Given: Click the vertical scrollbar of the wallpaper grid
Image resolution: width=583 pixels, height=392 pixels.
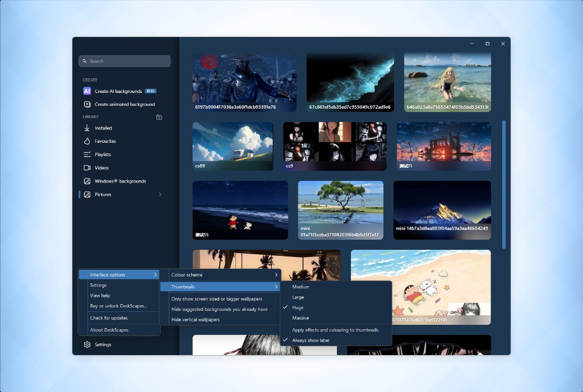Looking at the screenshot, I should pyautogui.click(x=504, y=184).
